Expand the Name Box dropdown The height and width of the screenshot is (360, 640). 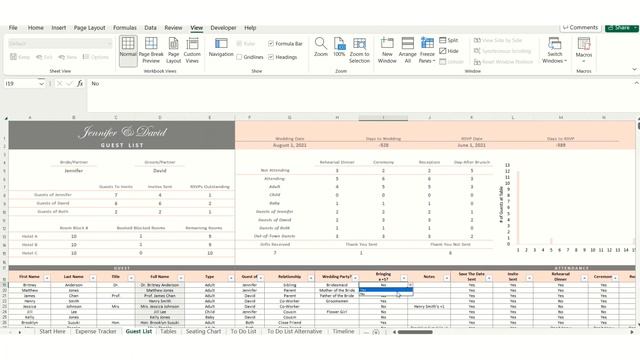pyautogui.click(x=41, y=84)
